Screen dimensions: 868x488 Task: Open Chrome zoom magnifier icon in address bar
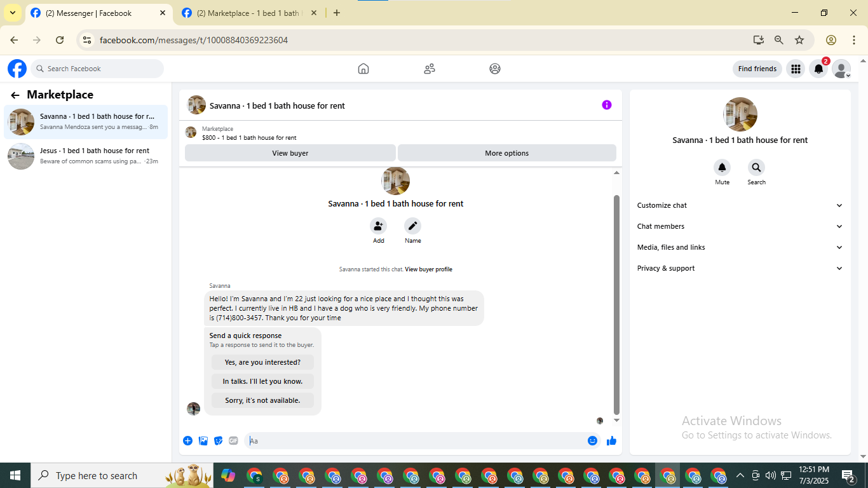[x=779, y=40]
